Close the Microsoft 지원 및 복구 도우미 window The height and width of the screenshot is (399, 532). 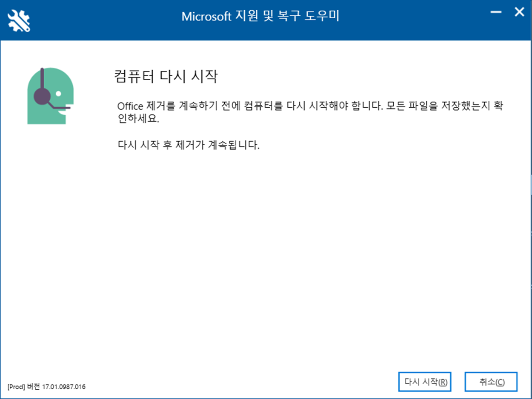519,12
